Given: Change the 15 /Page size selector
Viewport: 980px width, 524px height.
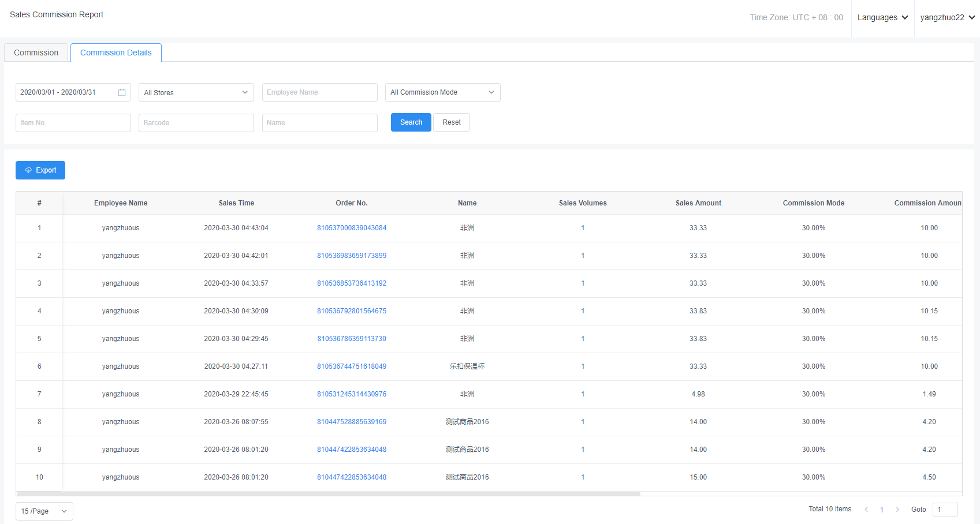Looking at the screenshot, I should [x=44, y=511].
